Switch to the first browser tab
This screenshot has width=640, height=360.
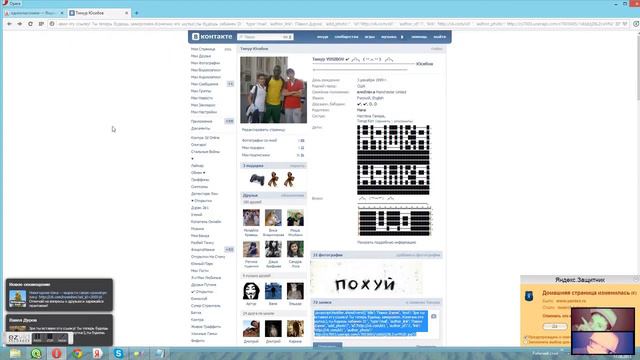(x=33, y=13)
